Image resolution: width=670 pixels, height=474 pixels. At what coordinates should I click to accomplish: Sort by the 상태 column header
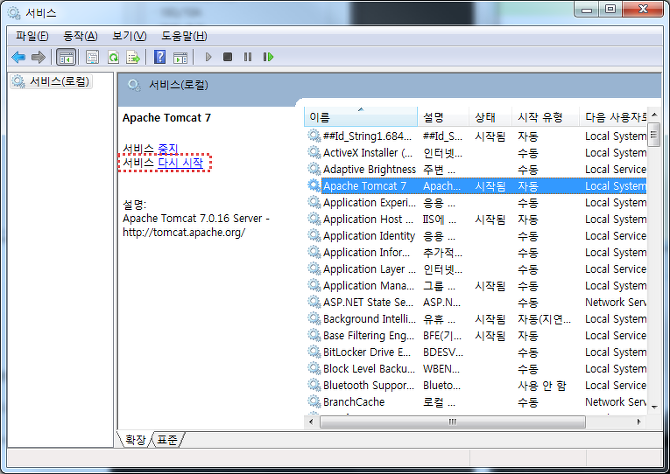click(490, 117)
